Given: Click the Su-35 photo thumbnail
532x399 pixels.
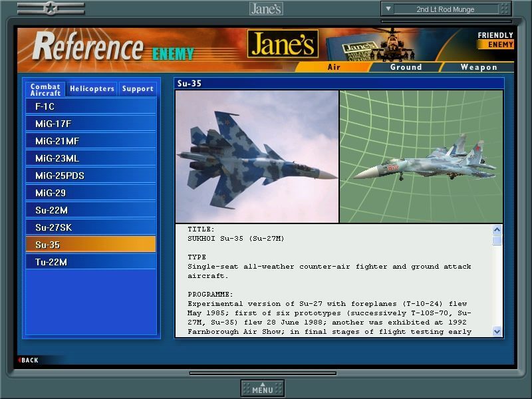Looking at the screenshot, I should [x=257, y=156].
